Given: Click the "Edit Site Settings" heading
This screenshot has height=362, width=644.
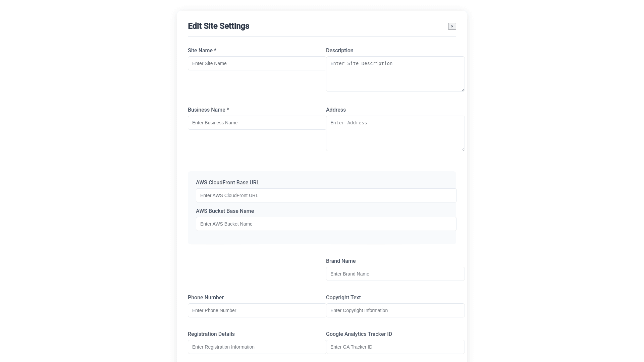Looking at the screenshot, I should coord(218,26).
